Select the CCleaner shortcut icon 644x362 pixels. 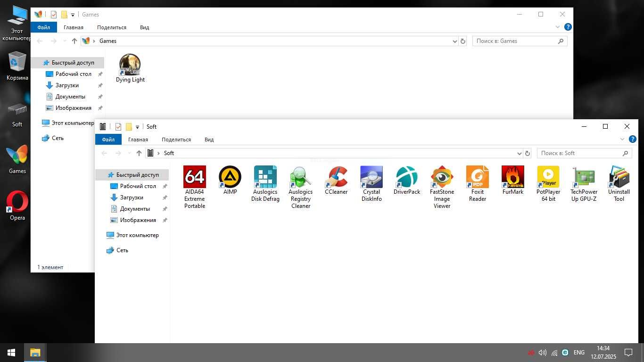click(x=336, y=181)
